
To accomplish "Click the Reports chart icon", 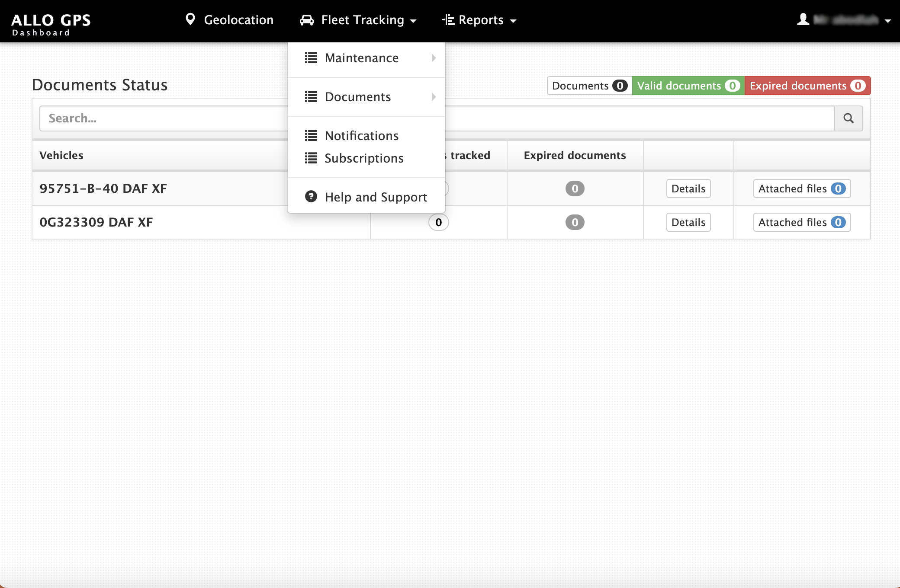I will coord(448,20).
